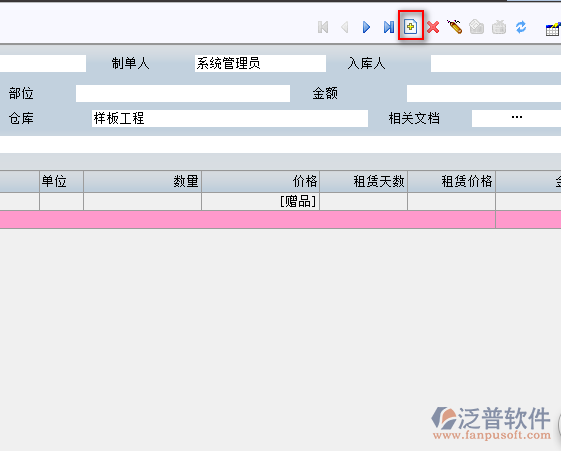Click the blue refresh arrows icon
The height and width of the screenshot is (451, 561).
click(521, 27)
